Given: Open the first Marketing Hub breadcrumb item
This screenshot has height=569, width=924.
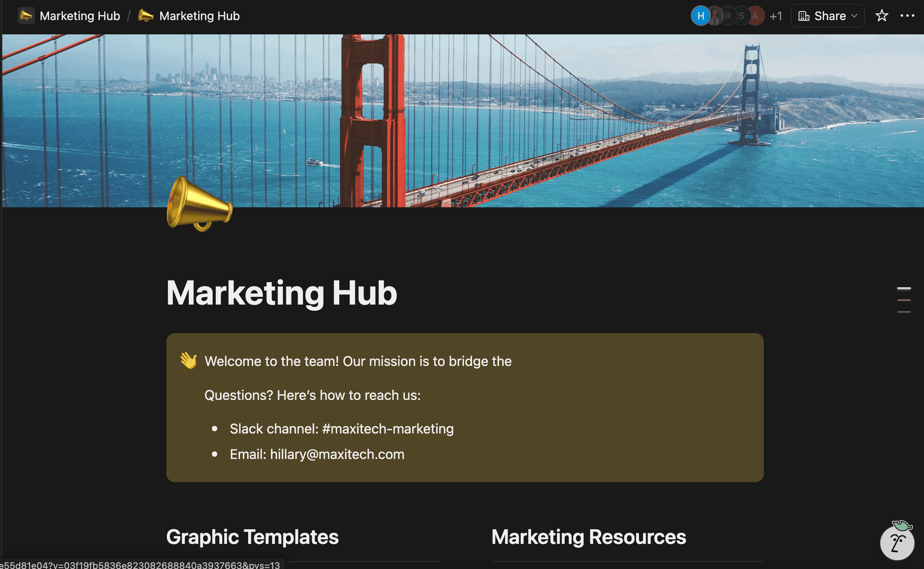Looking at the screenshot, I should coord(80,16).
